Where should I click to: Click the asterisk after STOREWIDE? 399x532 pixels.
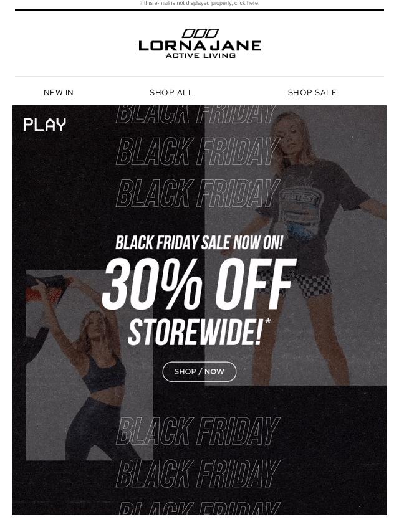267,321
